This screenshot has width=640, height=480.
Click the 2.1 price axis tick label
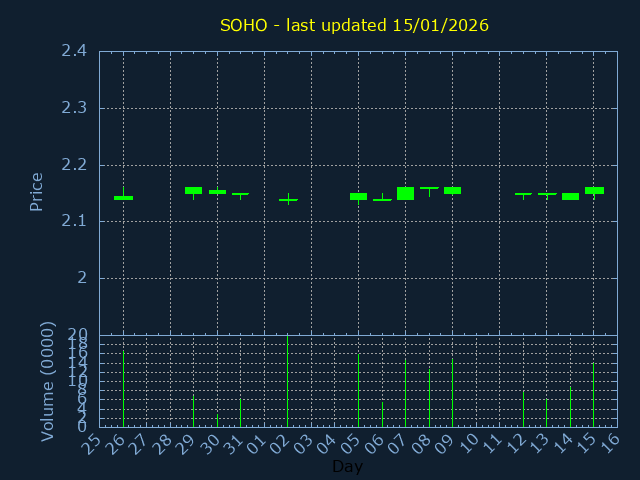pyautogui.click(x=73, y=221)
